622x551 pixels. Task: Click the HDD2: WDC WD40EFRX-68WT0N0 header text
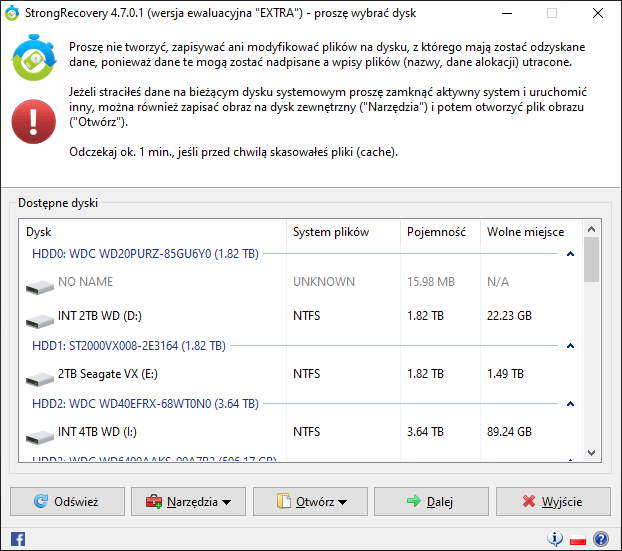pyautogui.click(x=145, y=404)
